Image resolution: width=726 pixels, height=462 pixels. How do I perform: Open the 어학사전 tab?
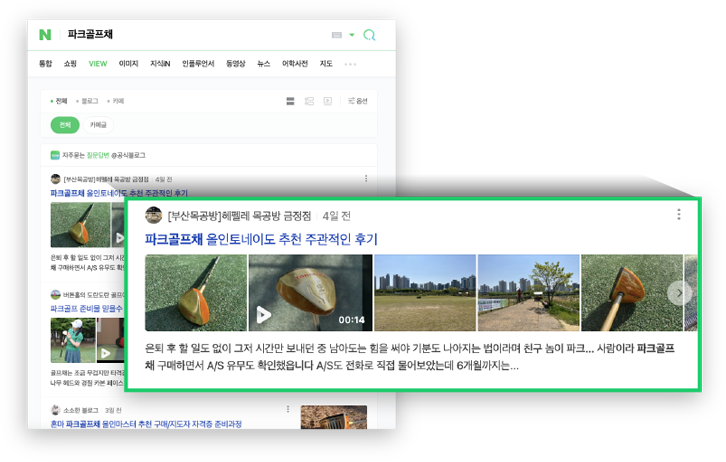pos(295,64)
